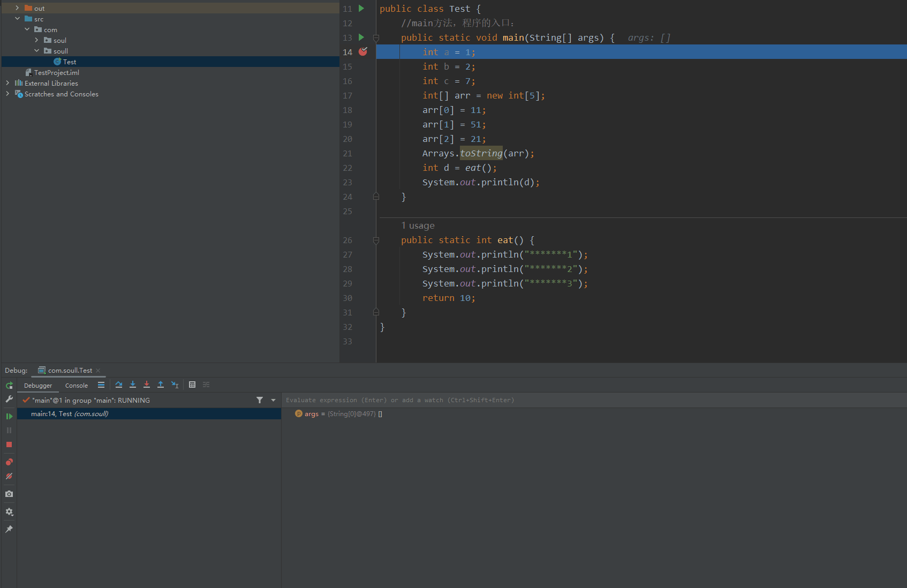Collapse the com package
The width and height of the screenshot is (907, 588).
tap(27, 29)
